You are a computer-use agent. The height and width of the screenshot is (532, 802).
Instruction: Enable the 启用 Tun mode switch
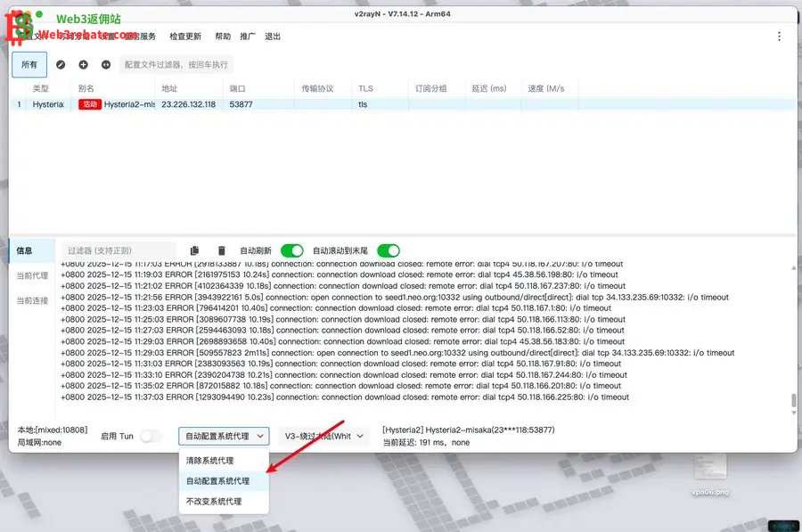tap(151, 436)
